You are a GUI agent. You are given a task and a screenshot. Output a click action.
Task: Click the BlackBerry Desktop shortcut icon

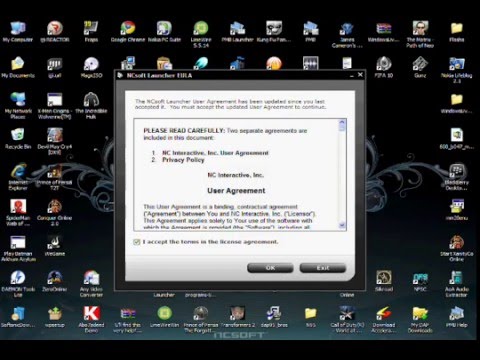point(457,177)
